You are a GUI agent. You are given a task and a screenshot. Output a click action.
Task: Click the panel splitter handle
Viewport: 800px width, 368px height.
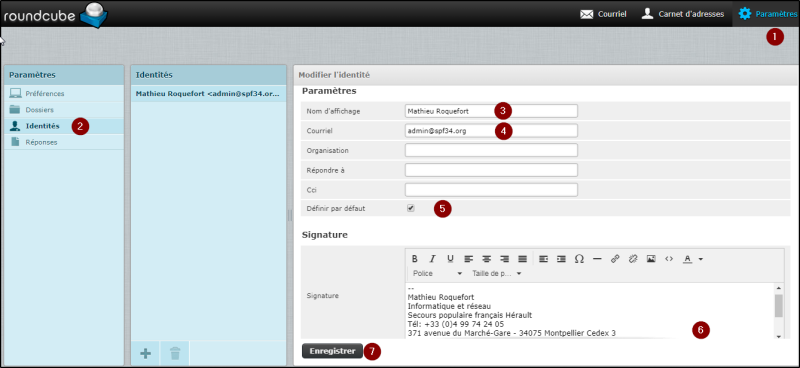(290, 216)
